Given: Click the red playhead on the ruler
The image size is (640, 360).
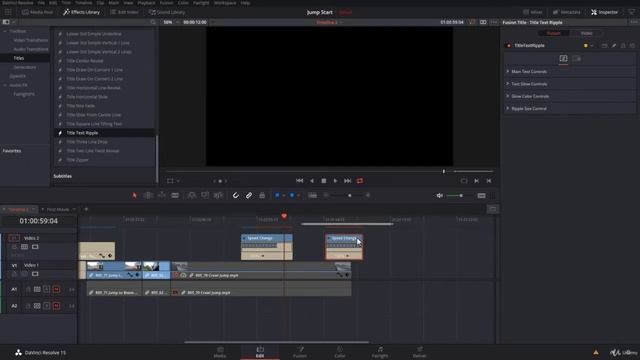Looking at the screenshot, I should click(x=284, y=216).
